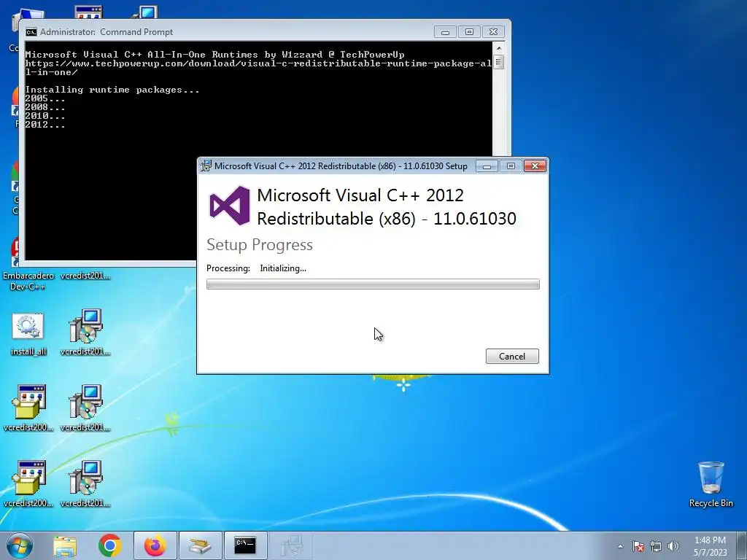
Task: Click the 'Setup Progress' heading
Action: click(x=260, y=245)
